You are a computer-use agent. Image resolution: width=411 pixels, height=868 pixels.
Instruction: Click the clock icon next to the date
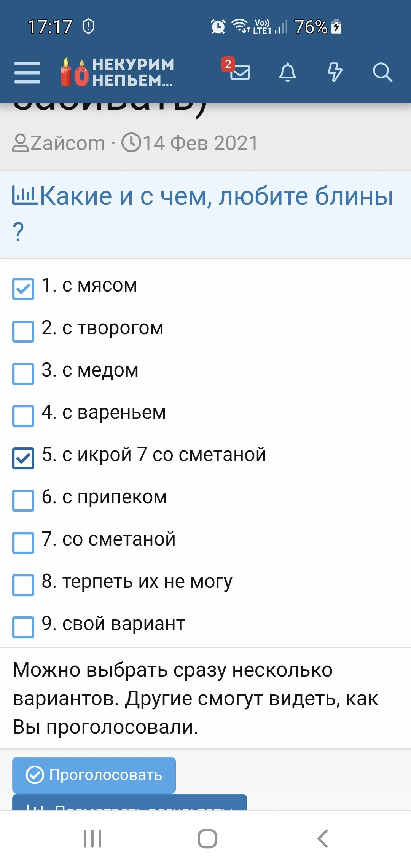tap(131, 142)
